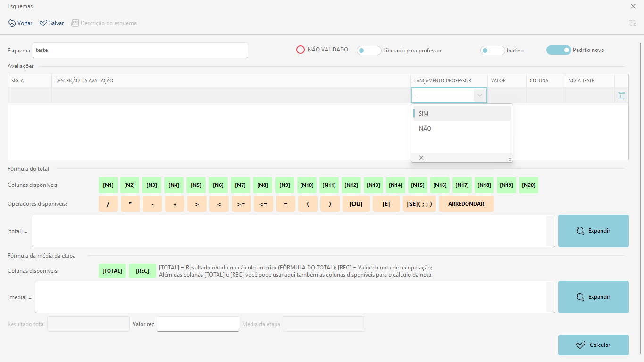Click the X icon in dropdown footer
Viewport: 644px width, 362px height.
tap(421, 158)
